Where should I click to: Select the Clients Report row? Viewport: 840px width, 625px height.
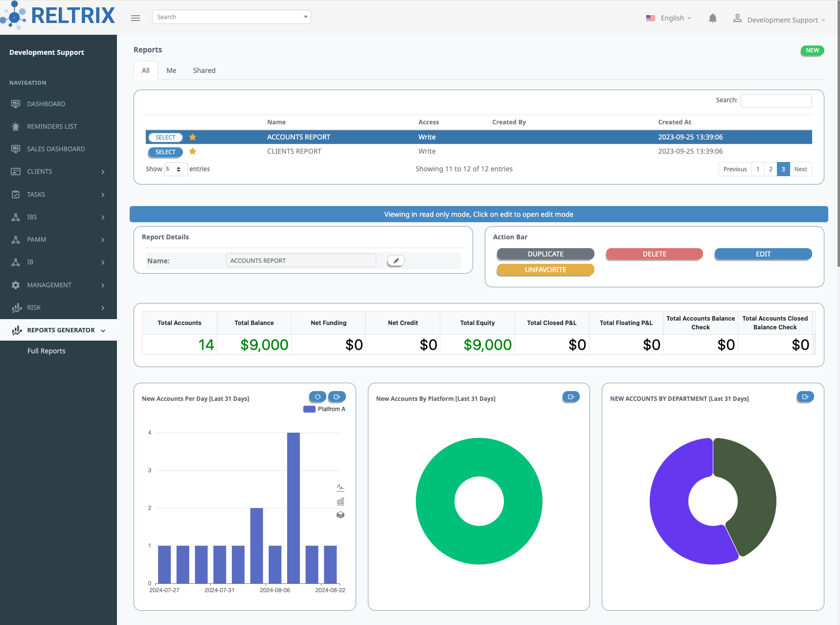(x=165, y=152)
